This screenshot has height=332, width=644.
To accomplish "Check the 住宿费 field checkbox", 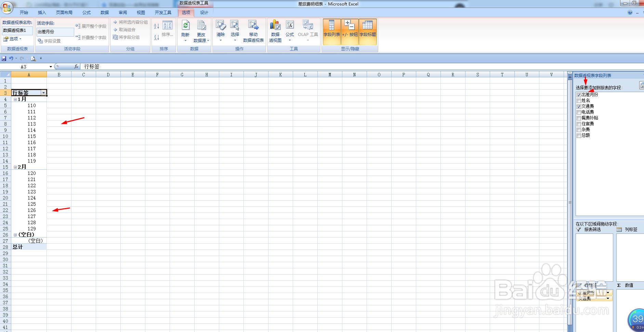I will [579, 124].
